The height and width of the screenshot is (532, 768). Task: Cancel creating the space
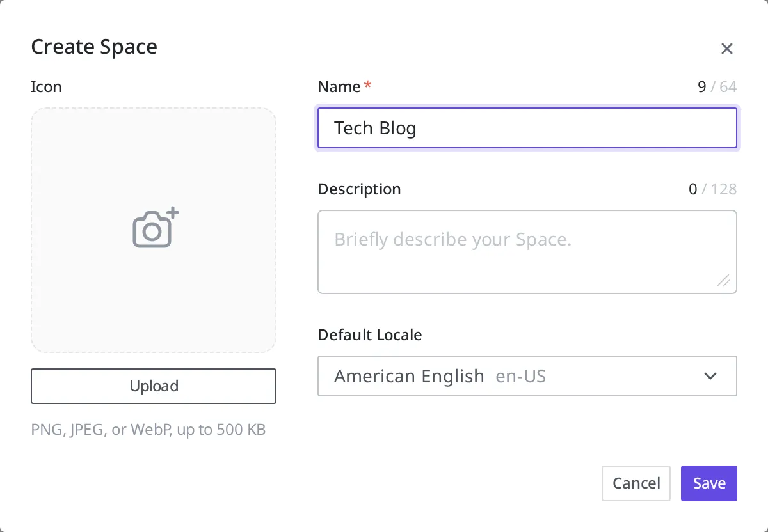point(636,483)
